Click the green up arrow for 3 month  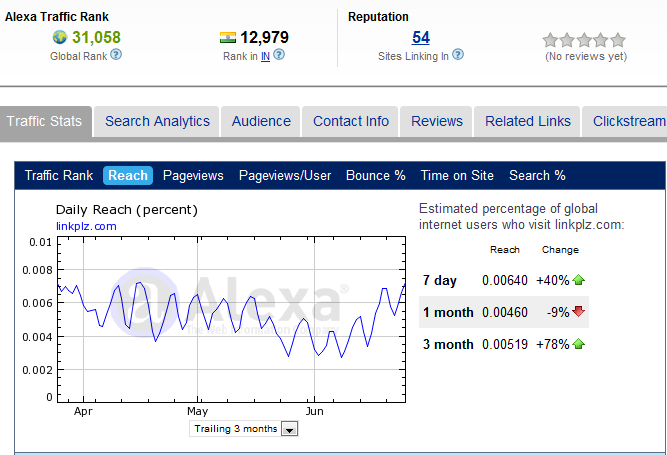pyautogui.click(x=579, y=344)
